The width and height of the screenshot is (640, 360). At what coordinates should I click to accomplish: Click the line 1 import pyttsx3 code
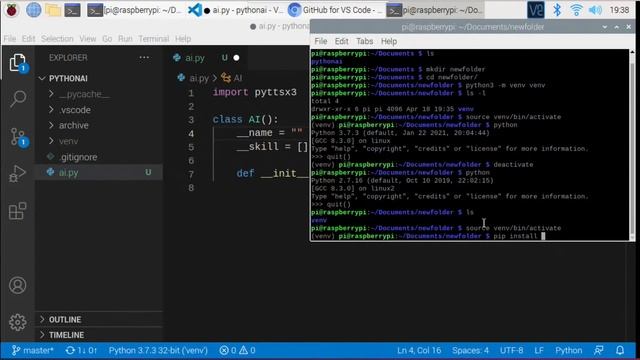click(255, 92)
